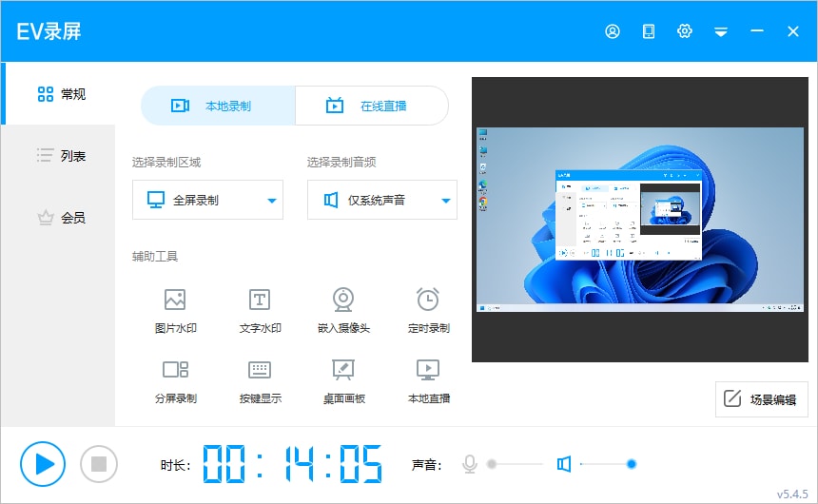This screenshot has height=504, width=818.
Task: Start recording with the blue play button
Action: 43,464
